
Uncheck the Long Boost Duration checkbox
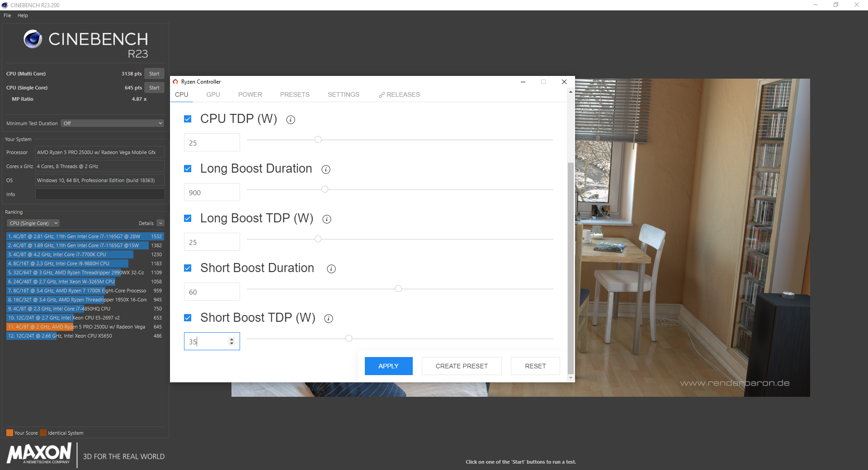[x=188, y=169]
